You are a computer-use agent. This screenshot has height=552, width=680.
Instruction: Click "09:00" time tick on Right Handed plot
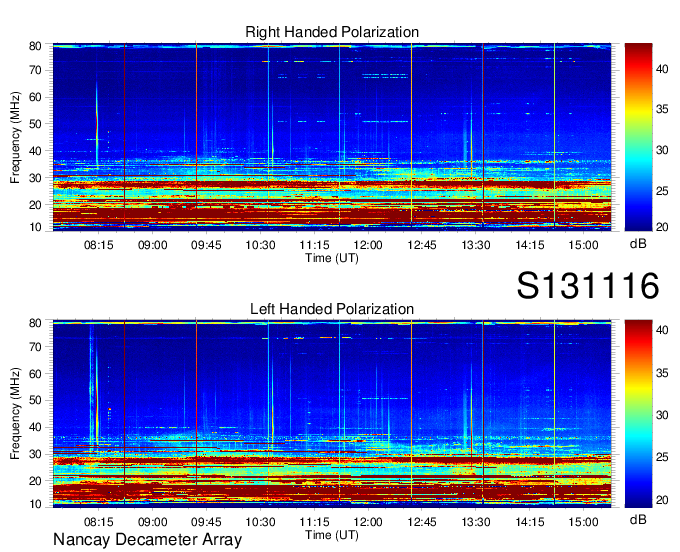tap(153, 245)
